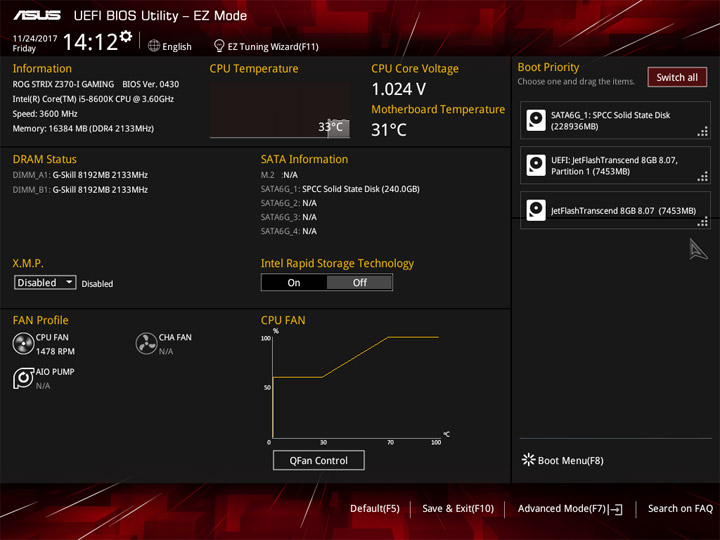Click BIOS Ver. 0430 text
Screen dimensions: 720x540
pos(151,84)
